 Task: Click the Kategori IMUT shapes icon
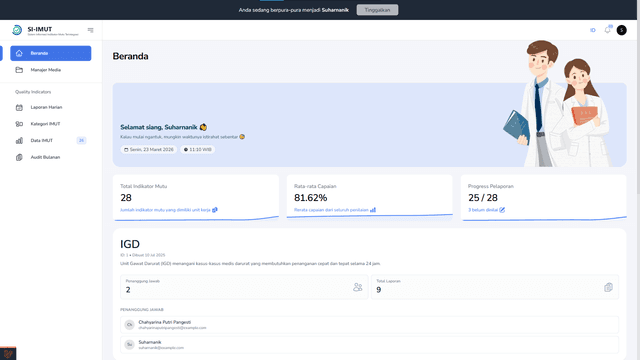click(19, 124)
